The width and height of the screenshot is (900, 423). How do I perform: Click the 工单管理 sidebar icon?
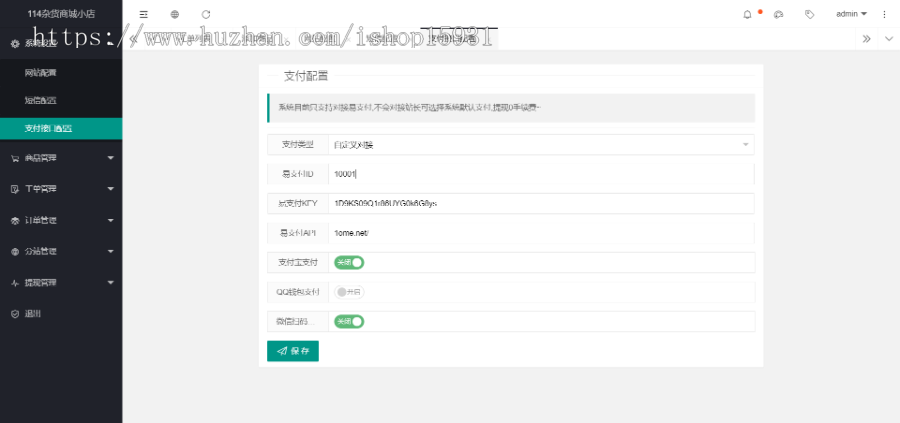tap(15, 189)
